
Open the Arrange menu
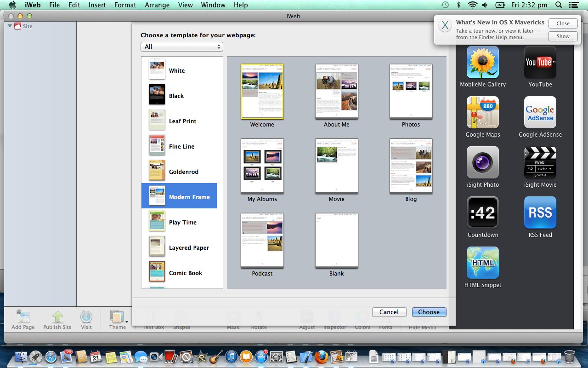(157, 5)
